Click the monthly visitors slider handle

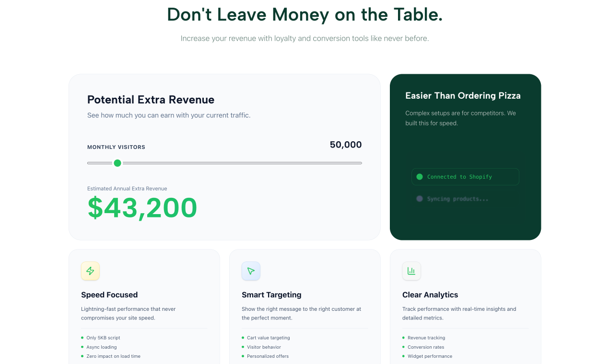(117, 163)
